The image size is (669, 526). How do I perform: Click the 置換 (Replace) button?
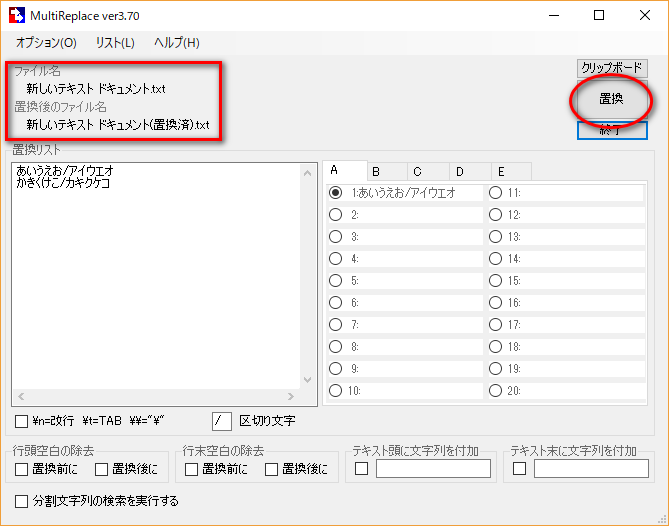(x=611, y=99)
